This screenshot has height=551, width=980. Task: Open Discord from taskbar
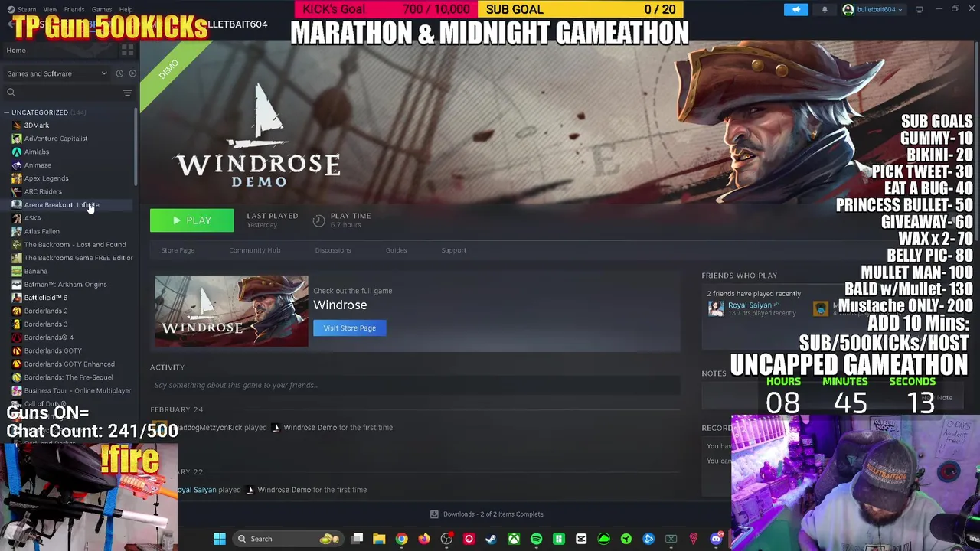pos(716,539)
